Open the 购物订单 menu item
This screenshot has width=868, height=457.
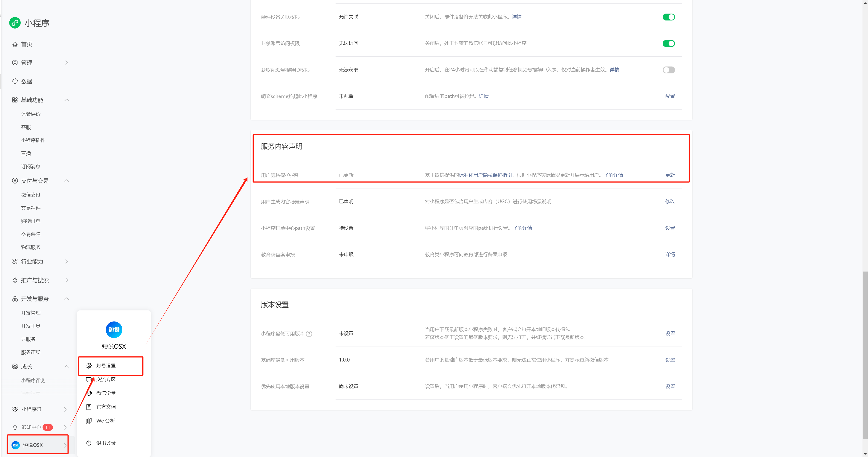31,221
